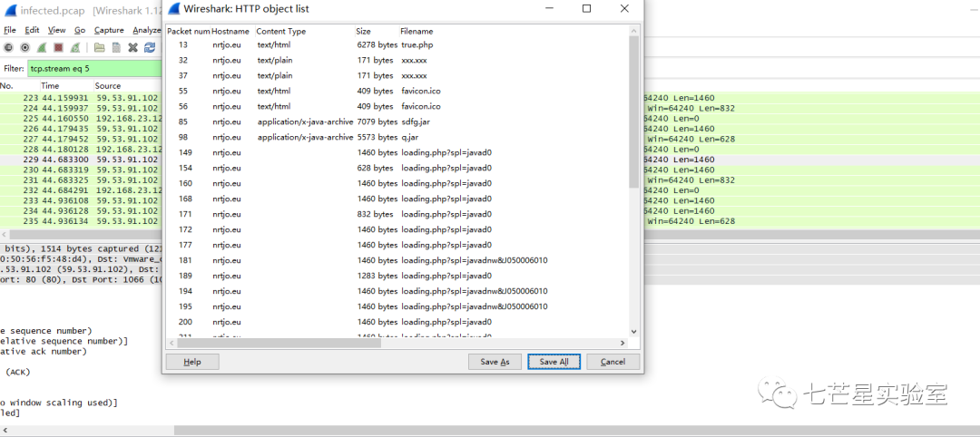
Task: Sort by the Packet num column header
Action: (x=188, y=31)
